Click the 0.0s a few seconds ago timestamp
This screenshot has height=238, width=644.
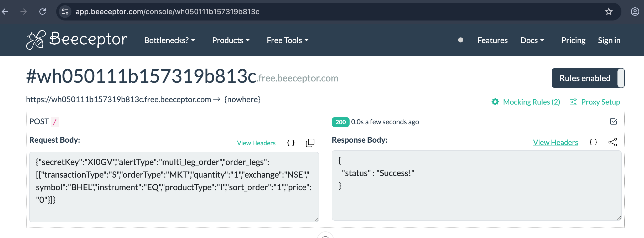[385, 122]
